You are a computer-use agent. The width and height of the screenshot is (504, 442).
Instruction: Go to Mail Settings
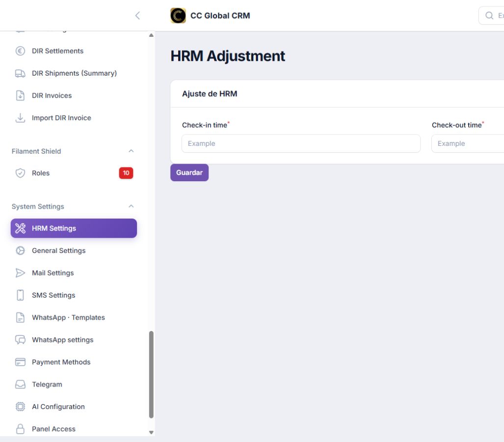point(74,273)
